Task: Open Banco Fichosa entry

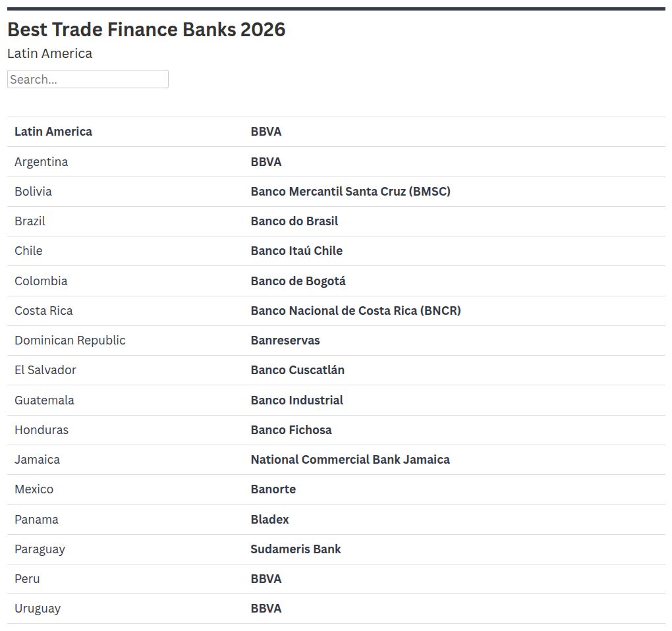Action: 291,429
